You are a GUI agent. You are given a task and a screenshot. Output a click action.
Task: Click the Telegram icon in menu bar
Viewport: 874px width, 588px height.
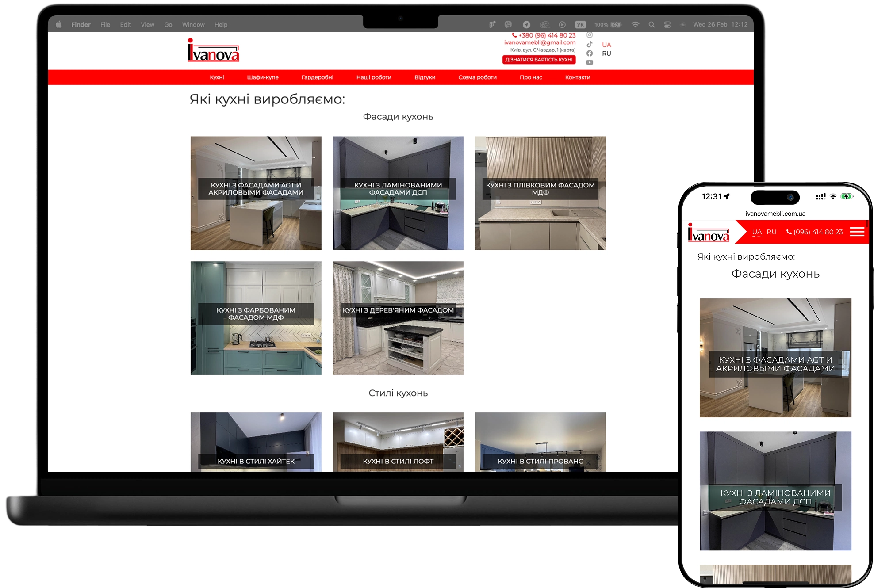(x=526, y=25)
